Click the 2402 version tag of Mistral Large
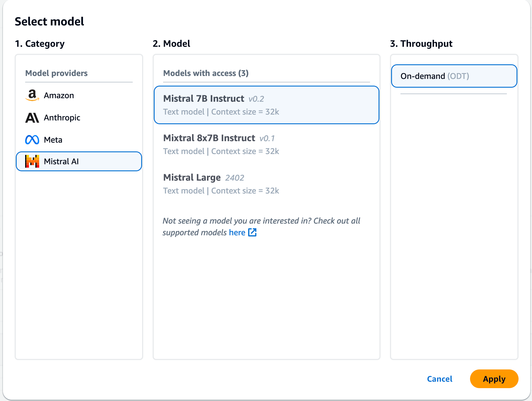The image size is (532, 401). tap(235, 178)
